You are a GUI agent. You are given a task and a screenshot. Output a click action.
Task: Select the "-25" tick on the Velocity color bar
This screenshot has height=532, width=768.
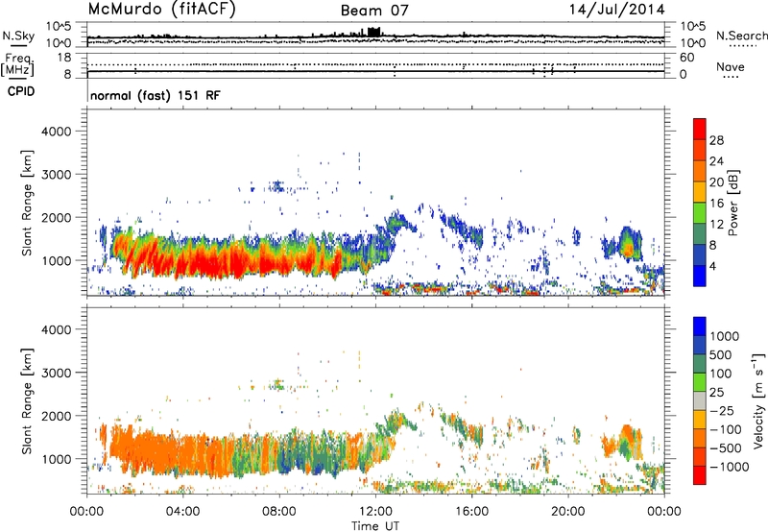721,411
